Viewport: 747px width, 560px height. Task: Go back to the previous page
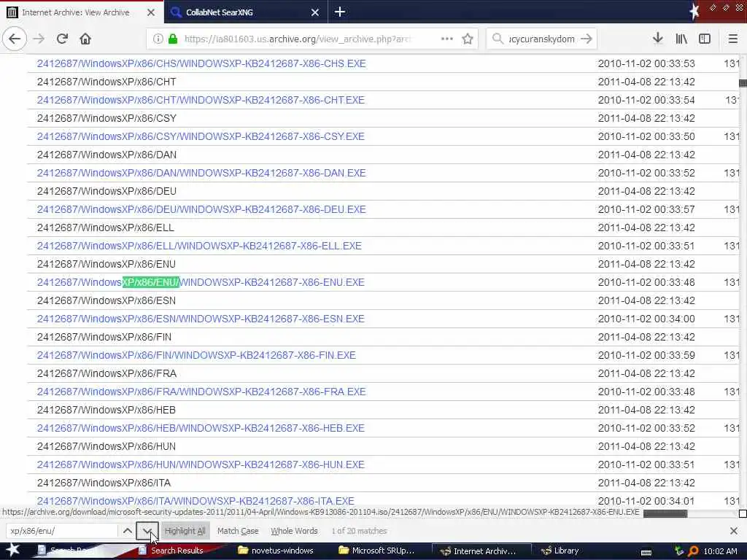click(x=15, y=39)
